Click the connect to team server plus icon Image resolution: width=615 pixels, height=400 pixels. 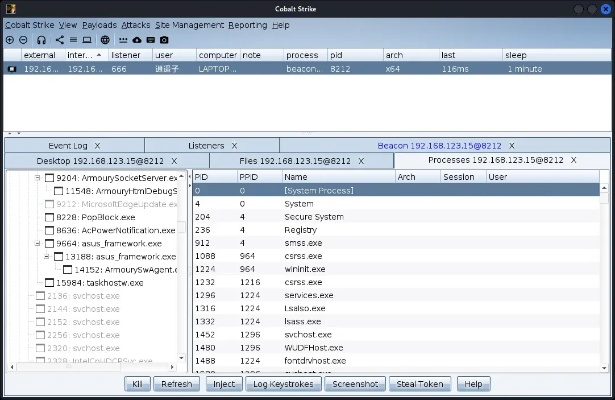(x=10, y=39)
